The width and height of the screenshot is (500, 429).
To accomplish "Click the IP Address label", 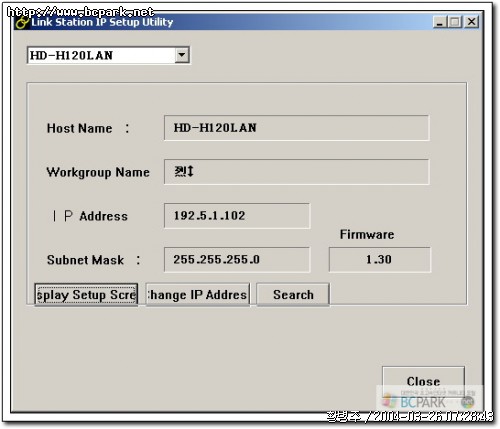I will click(x=90, y=216).
